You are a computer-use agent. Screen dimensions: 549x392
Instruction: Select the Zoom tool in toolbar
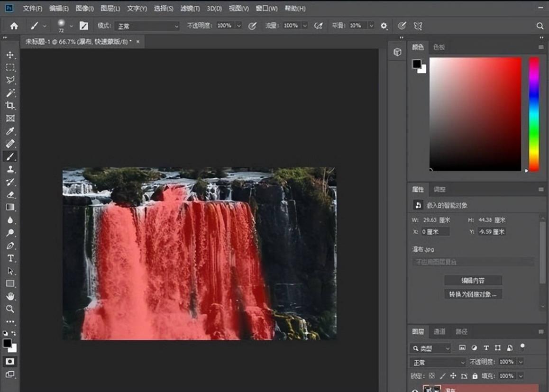[10, 309]
